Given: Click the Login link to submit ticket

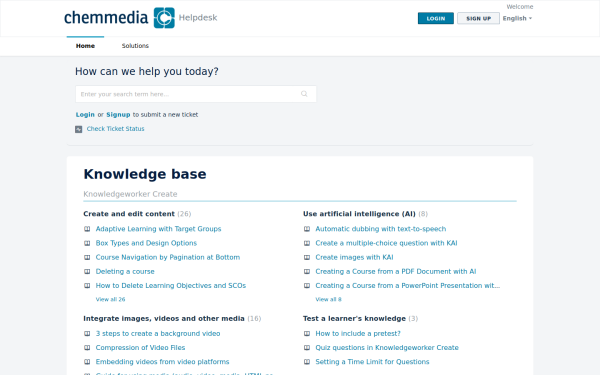Looking at the screenshot, I should [85, 114].
